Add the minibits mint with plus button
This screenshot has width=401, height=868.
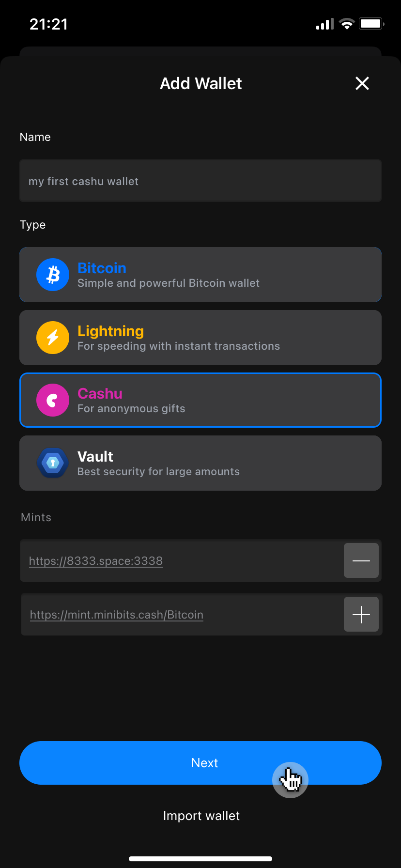click(361, 614)
